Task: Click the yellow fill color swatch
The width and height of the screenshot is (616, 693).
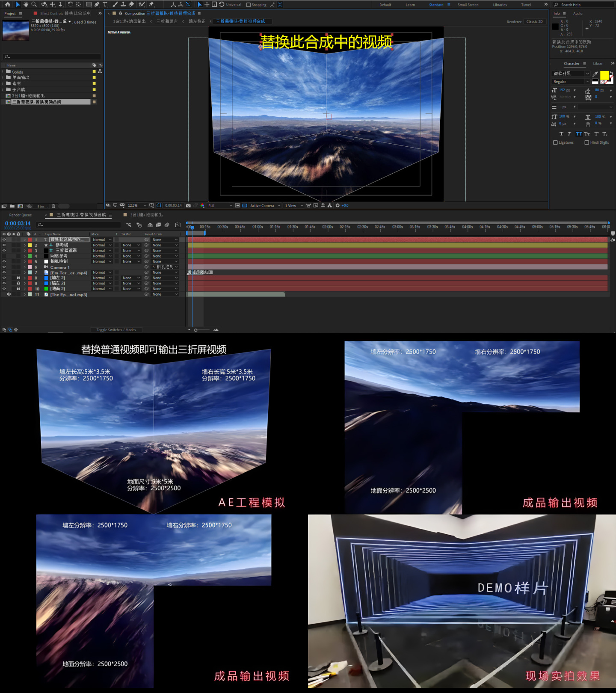Action: (x=604, y=75)
